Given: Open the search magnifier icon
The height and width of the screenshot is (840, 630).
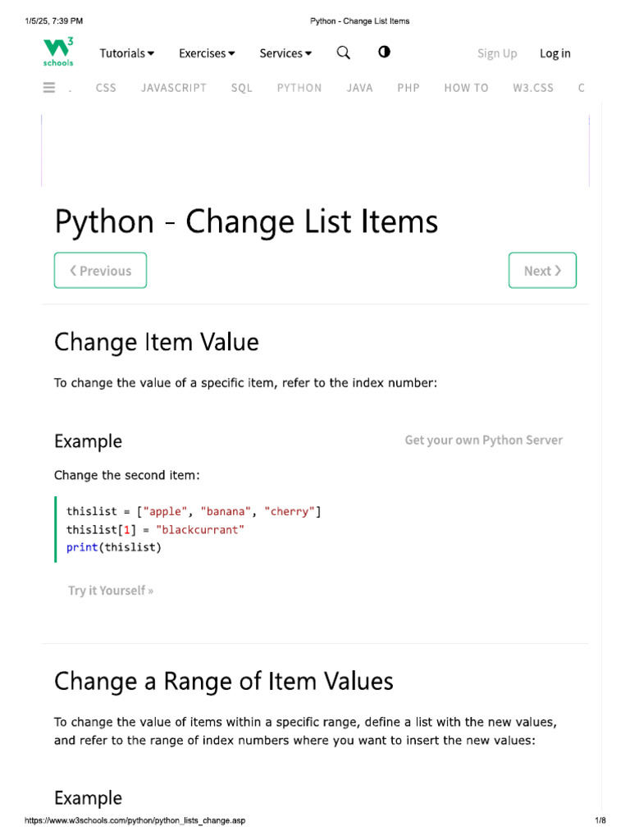Looking at the screenshot, I should [x=344, y=52].
